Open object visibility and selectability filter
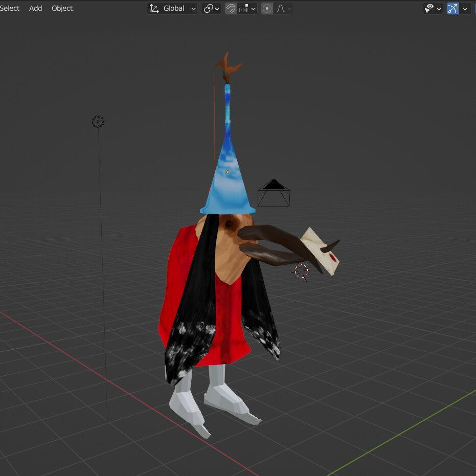 pos(433,8)
